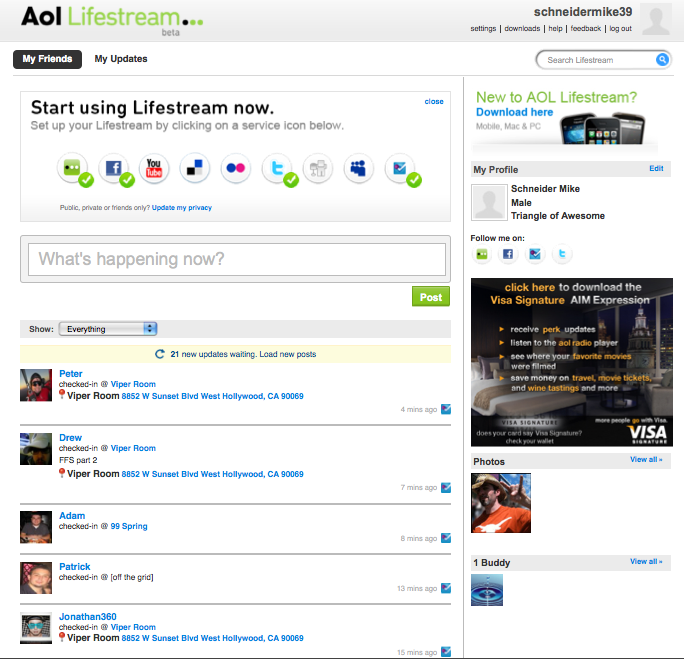Viewport: 684px width, 659px height.
Task: Load 21 new updates waiting
Action: 236,354
